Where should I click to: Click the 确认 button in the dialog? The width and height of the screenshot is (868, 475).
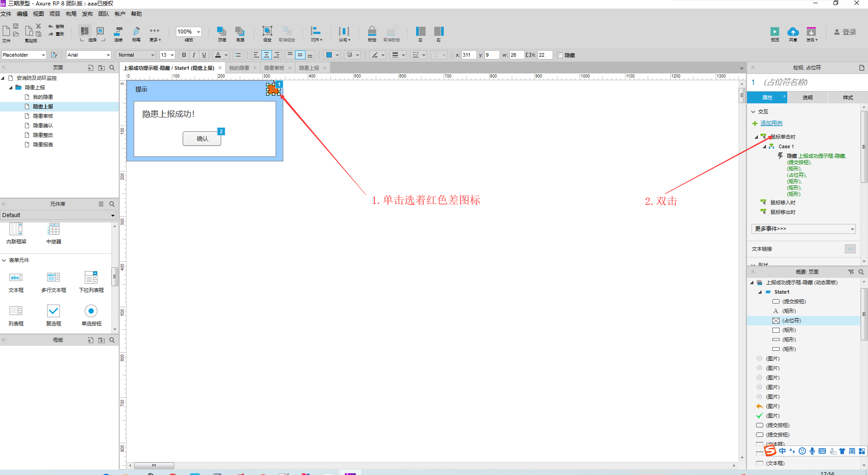tap(202, 139)
